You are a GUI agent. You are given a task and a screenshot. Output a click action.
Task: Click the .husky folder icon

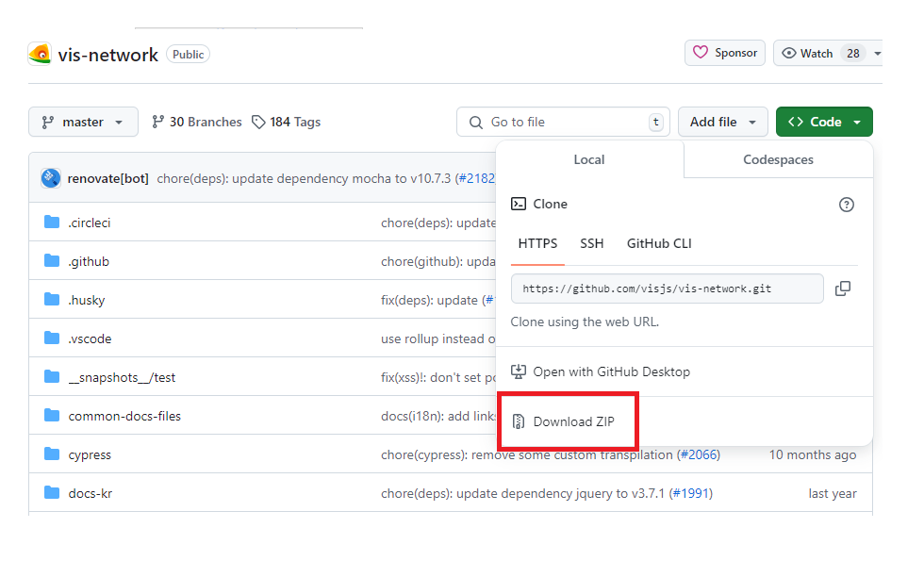(x=52, y=300)
